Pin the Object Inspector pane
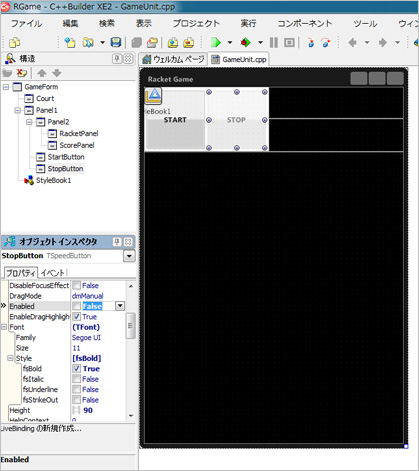This screenshot has height=471, width=419. 117,242
